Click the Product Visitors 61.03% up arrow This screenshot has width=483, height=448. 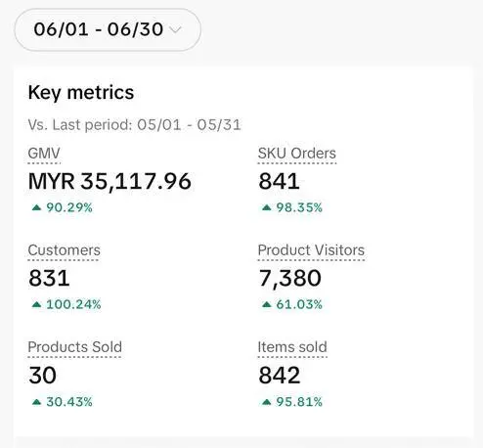click(267, 304)
